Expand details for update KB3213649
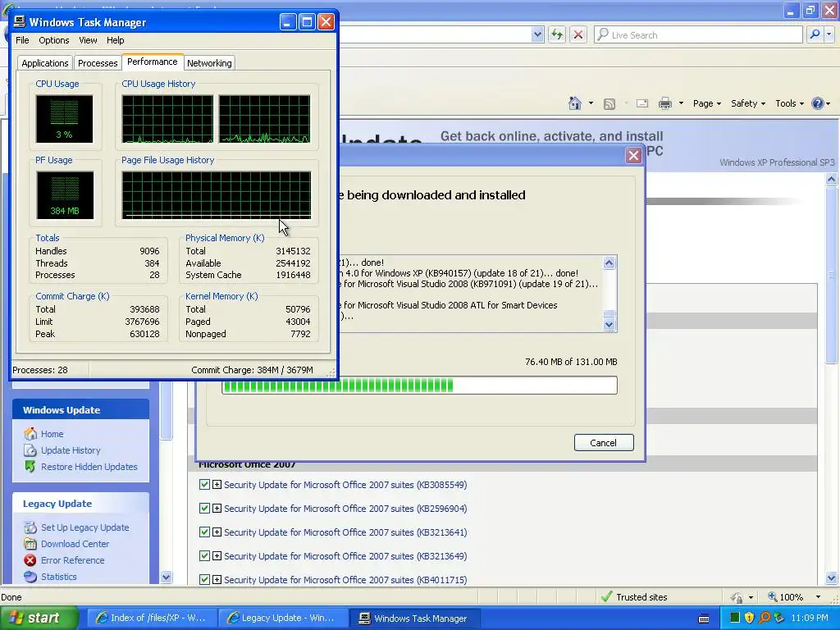Viewport: 840px width, 630px height. [217, 556]
